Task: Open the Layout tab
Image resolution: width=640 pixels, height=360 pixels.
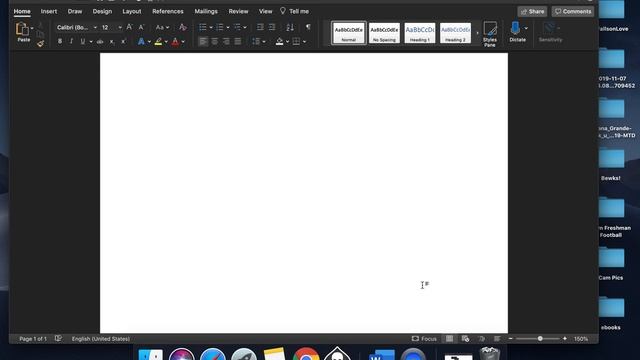Action: (132, 11)
